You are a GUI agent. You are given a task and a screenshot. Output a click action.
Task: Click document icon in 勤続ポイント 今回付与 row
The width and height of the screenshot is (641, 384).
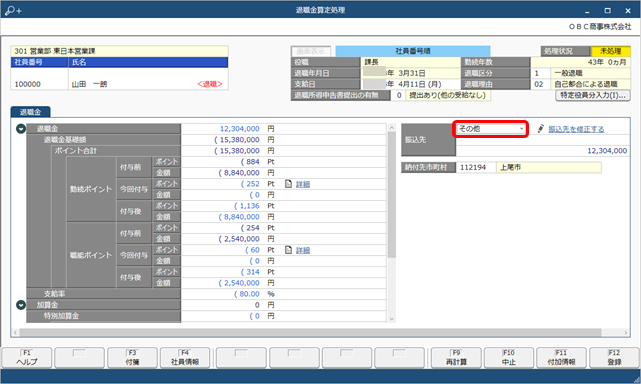288,184
